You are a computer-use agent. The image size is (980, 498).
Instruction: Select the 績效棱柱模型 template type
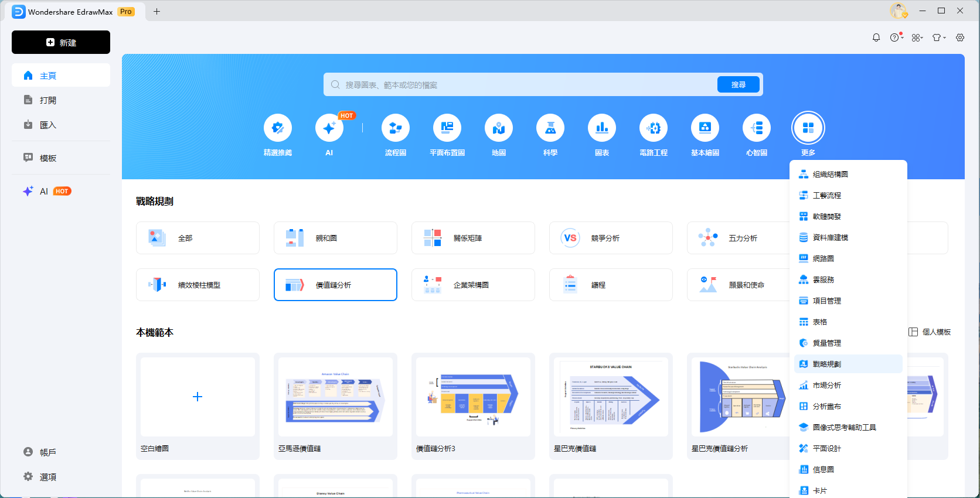[198, 285]
